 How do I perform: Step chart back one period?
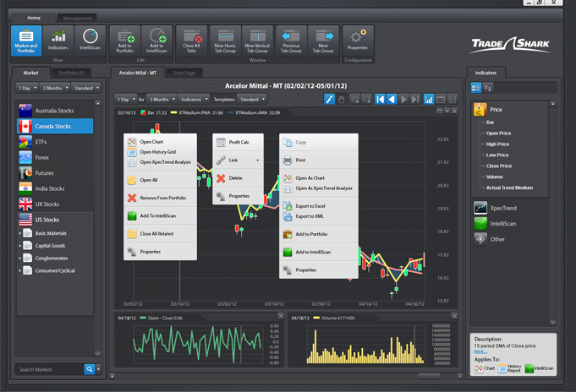pyautogui.click(x=392, y=99)
